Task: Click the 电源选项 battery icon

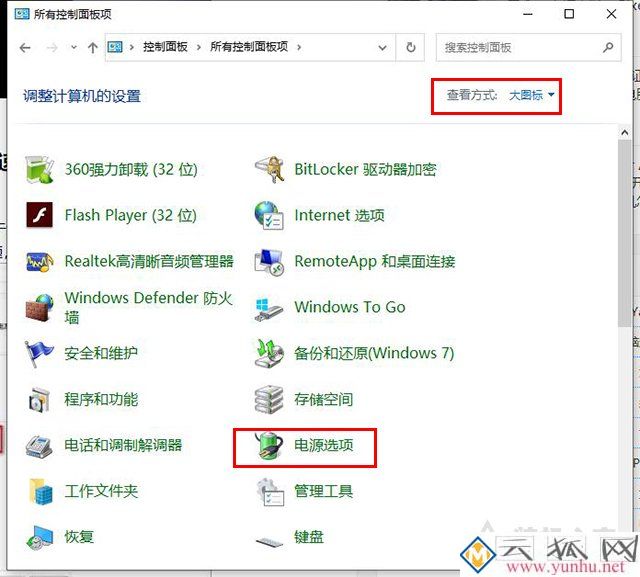Action: pyautogui.click(x=269, y=446)
